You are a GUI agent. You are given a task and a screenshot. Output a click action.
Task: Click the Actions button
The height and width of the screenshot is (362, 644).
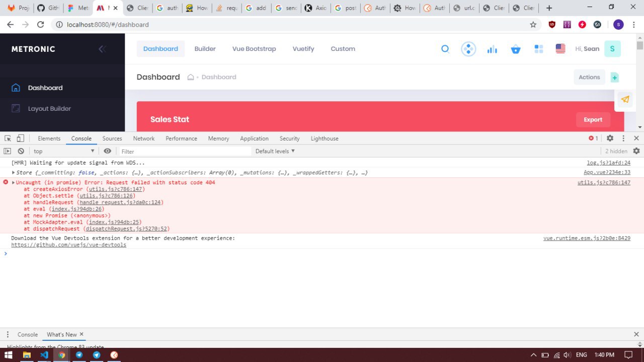point(589,77)
